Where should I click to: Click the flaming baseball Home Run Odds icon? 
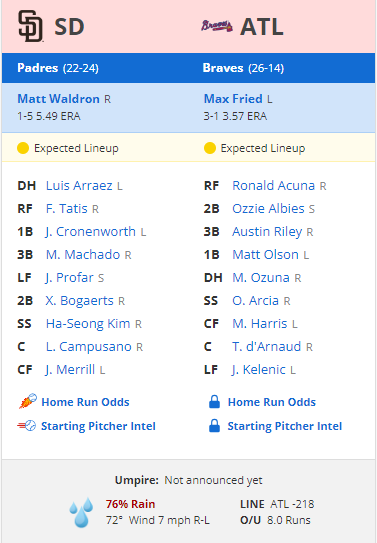pyautogui.click(x=28, y=401)
